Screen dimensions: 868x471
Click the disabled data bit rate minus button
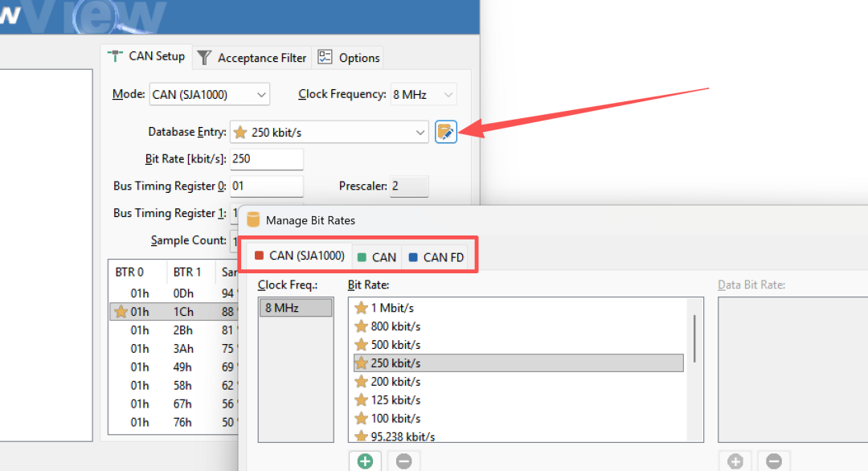774,461
